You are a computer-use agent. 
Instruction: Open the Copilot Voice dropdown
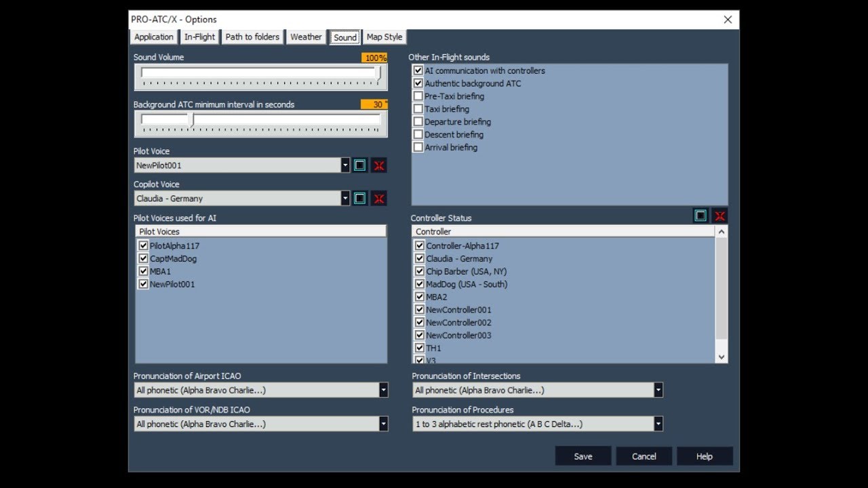(345, 199)
